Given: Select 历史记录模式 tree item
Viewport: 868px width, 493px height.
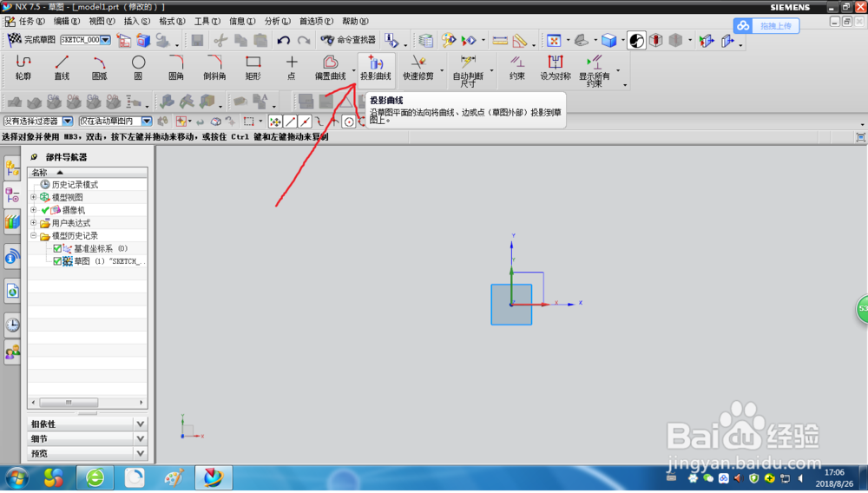Looking at the screenshot, I should (x=75, y=184).
